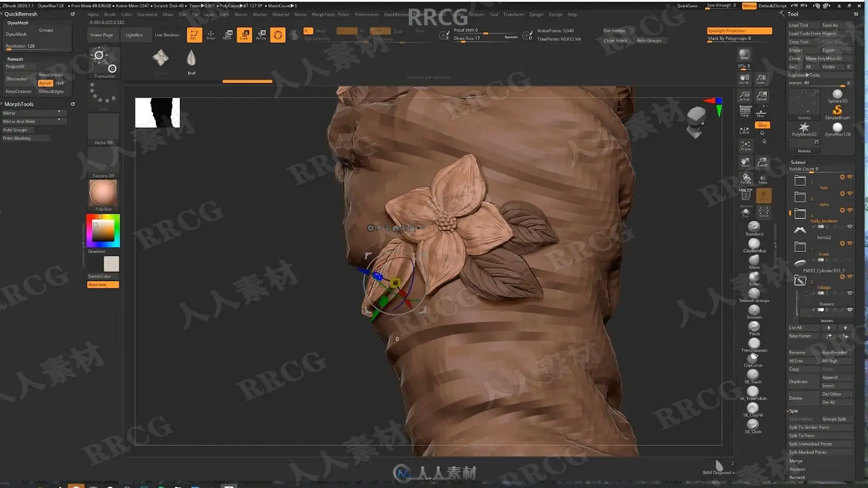
Task: Click the LightBox button
Action: pos(134,35)
